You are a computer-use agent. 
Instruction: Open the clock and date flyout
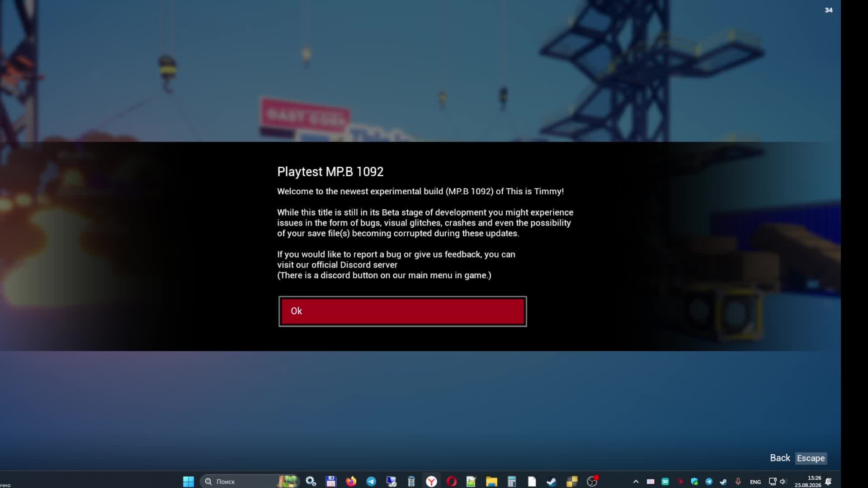(x=808, y=482)
